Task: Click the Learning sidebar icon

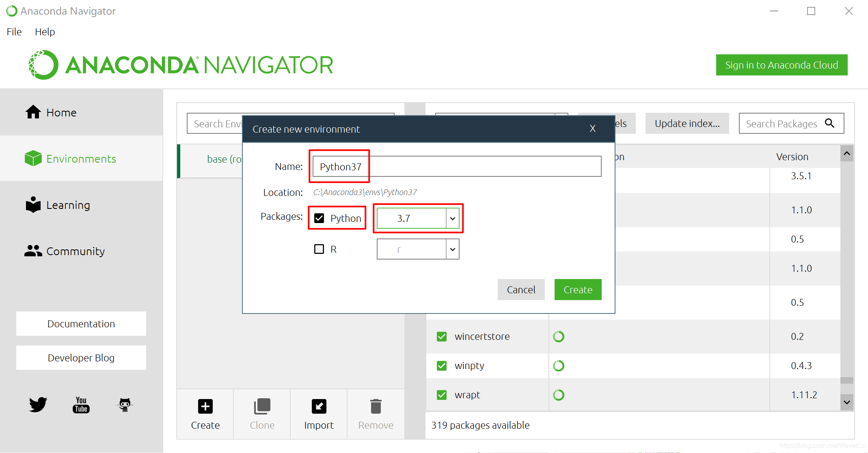Action: click(x=33, y=205)
